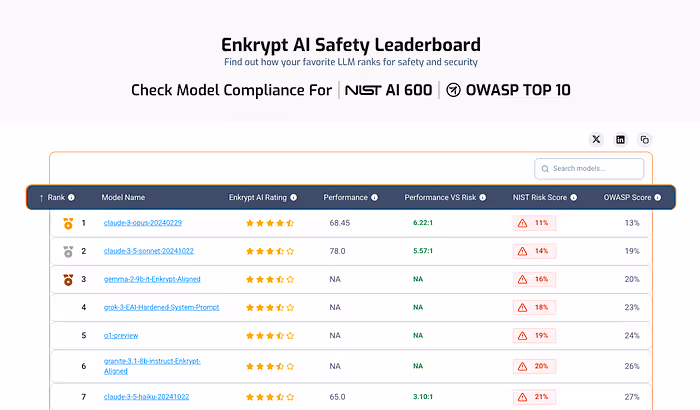This screenshot has height=410, width=700.
Task: Click the 6.22:1 performance vs risk value
Action: [x=423, y=222]
